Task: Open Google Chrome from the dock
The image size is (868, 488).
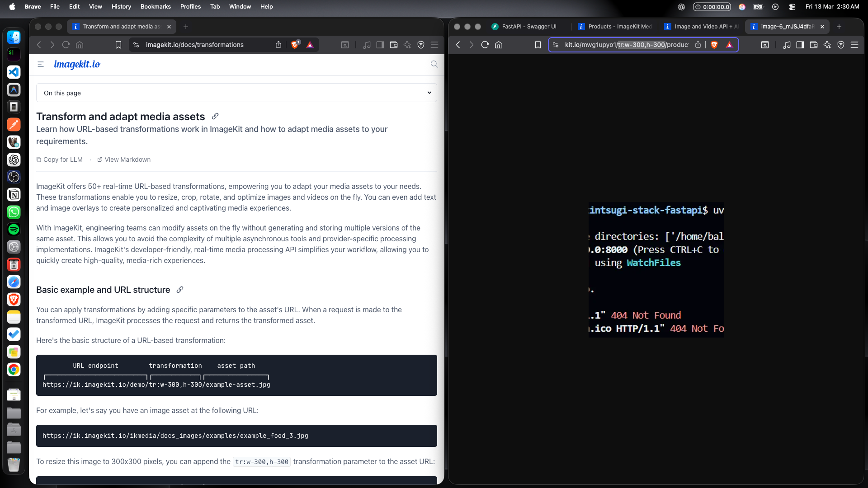Action: 14,370
